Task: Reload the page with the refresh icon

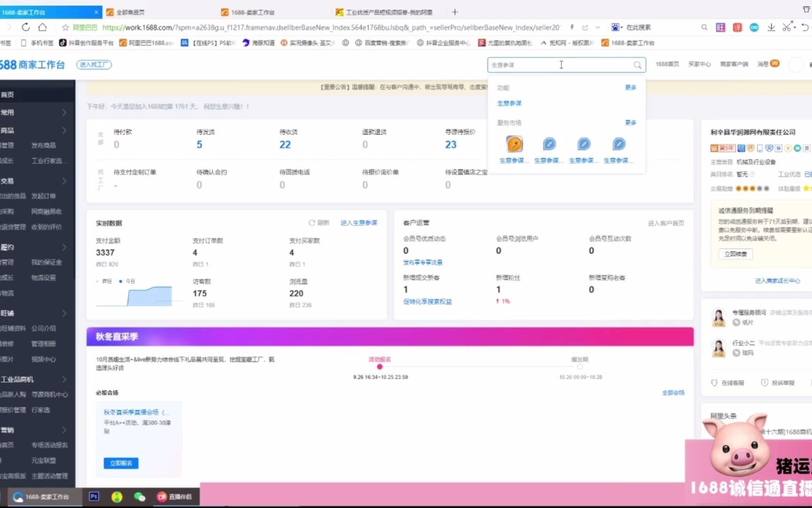Action: [26, 27]
